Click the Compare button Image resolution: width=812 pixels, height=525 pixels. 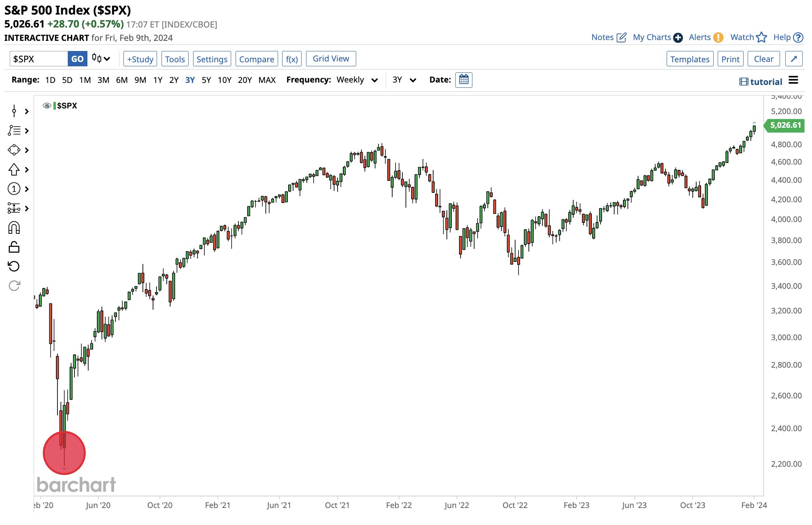click(257, 59)
